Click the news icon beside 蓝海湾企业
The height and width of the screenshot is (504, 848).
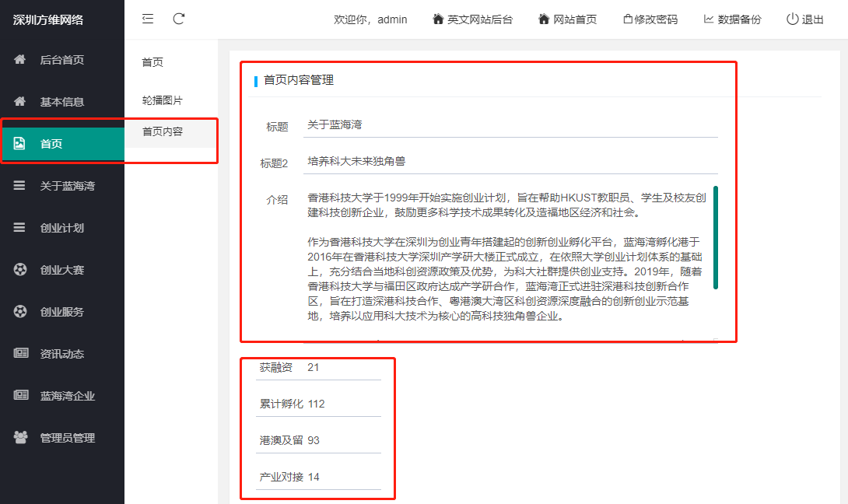click(x=20, y=395)
